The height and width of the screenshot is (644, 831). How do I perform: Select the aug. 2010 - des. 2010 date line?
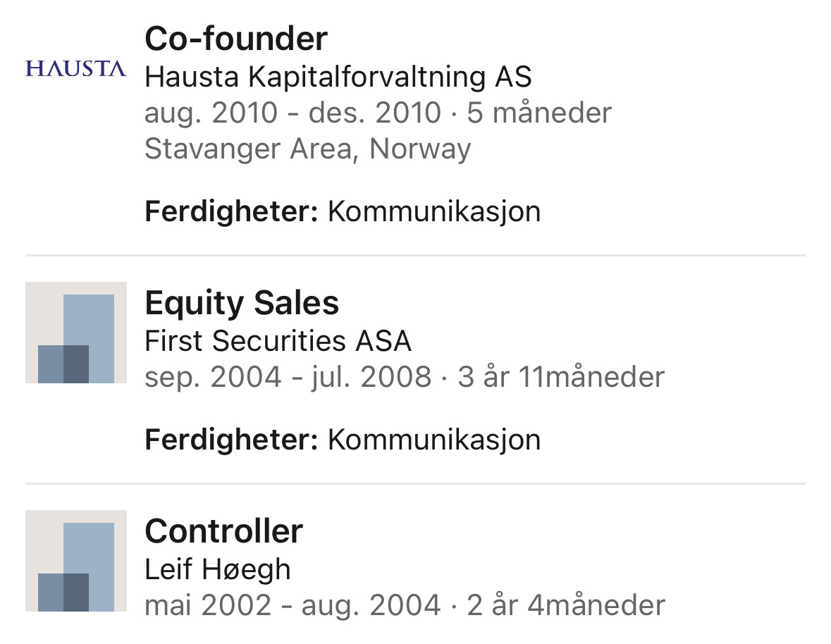click(x=378, y=113)
